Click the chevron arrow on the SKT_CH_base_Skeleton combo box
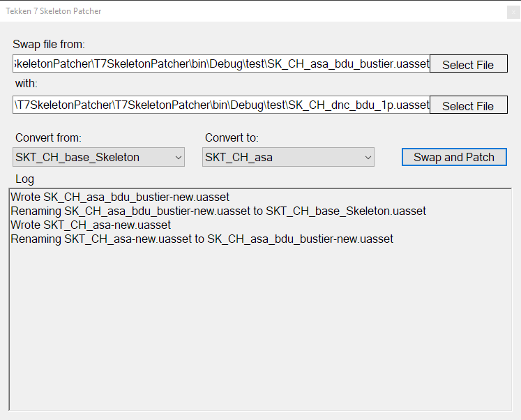Image resolution: width=521 pixels, height=420 pixels. pos(179,158)
